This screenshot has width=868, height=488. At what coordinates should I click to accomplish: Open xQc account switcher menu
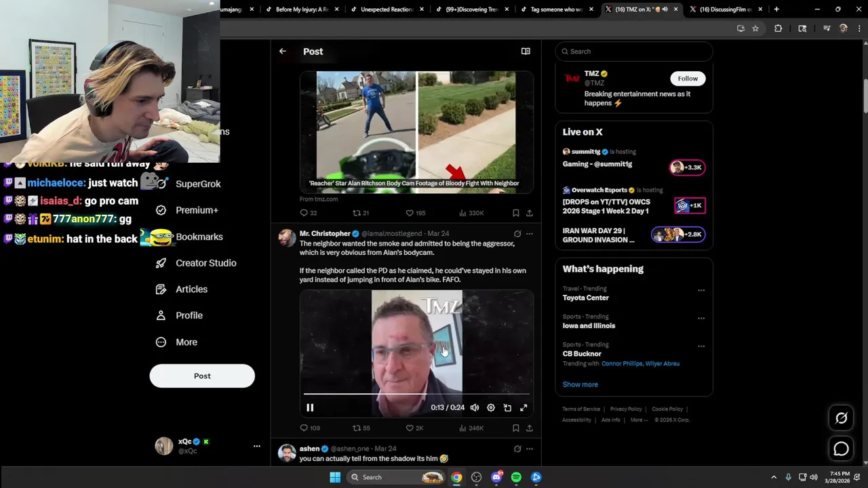208,446
